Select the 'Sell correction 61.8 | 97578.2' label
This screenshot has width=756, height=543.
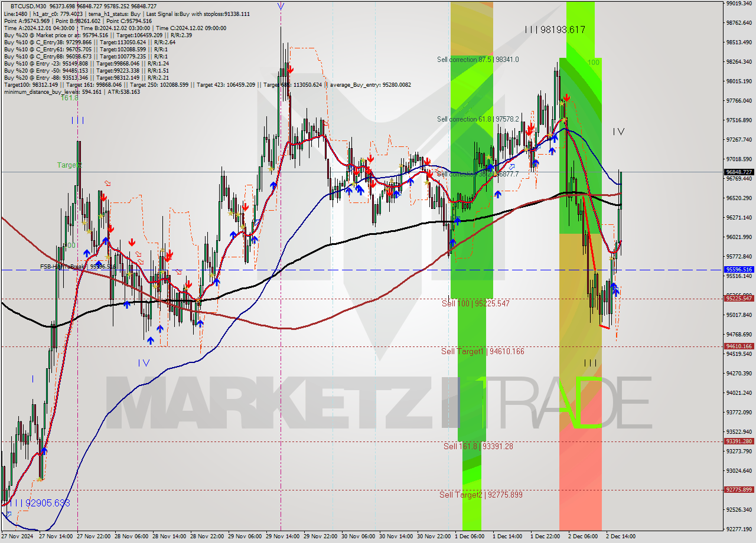[x=478, y=119]
